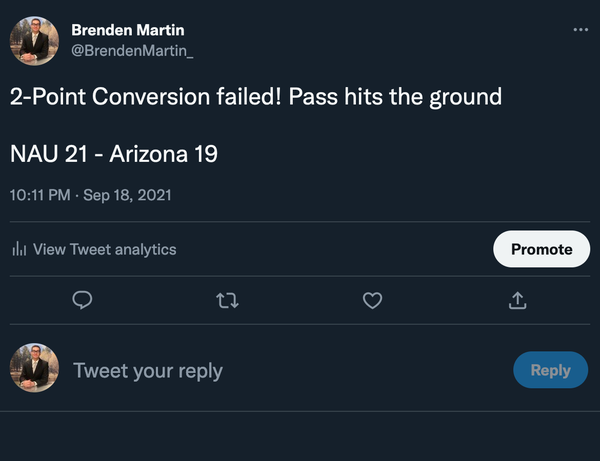The width and height of the screenshot is (600, 461).
Task: Like the tweet with the heart icon
Action: [x=372, y=300]
